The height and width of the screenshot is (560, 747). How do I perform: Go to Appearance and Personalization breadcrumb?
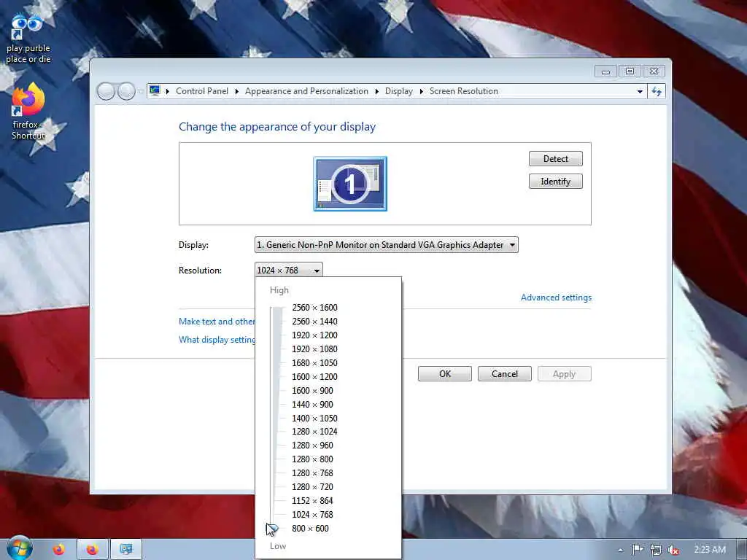click(x=306, y=91)
